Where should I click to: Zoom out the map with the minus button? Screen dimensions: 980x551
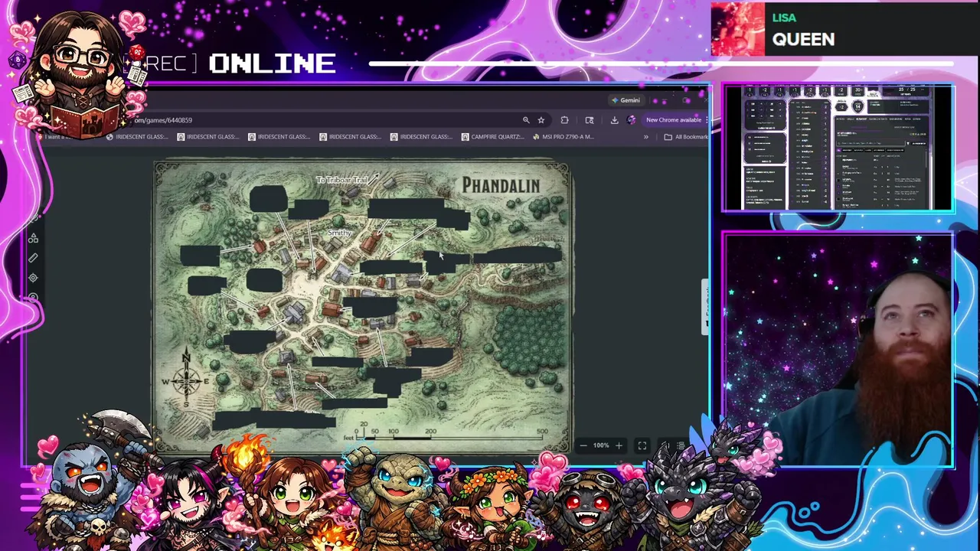583,445
